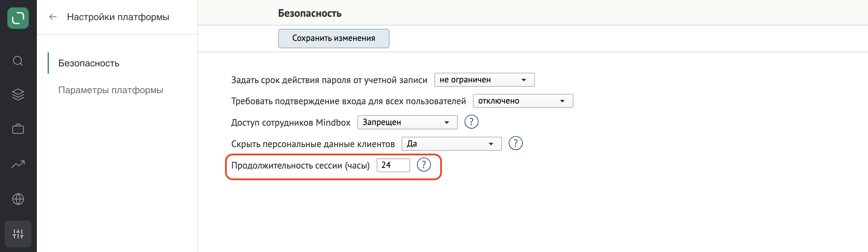This screenshot has width=868, height=252.
Task: Select the Параметры платформы menu item
Action: coord(111,90)
